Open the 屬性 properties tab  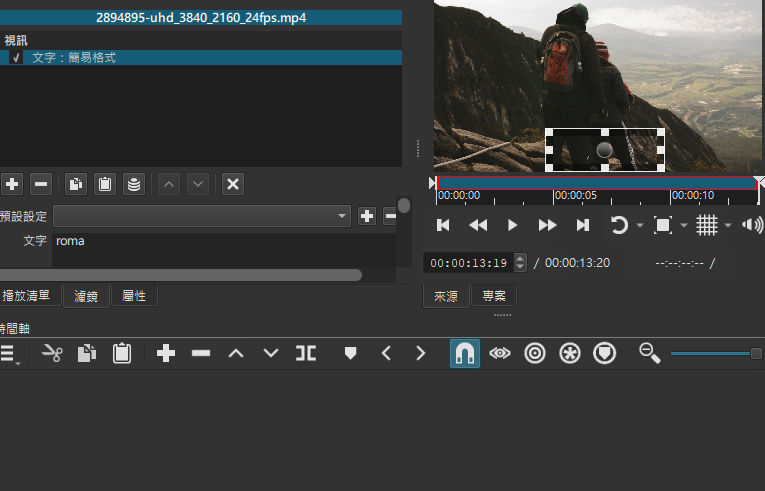(x=134, y=296)
